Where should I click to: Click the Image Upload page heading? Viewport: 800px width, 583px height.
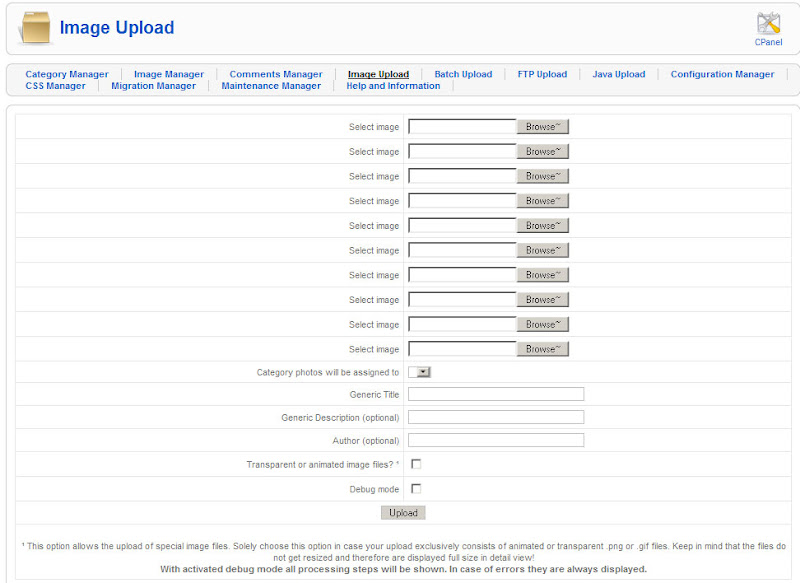coord(117,28)
